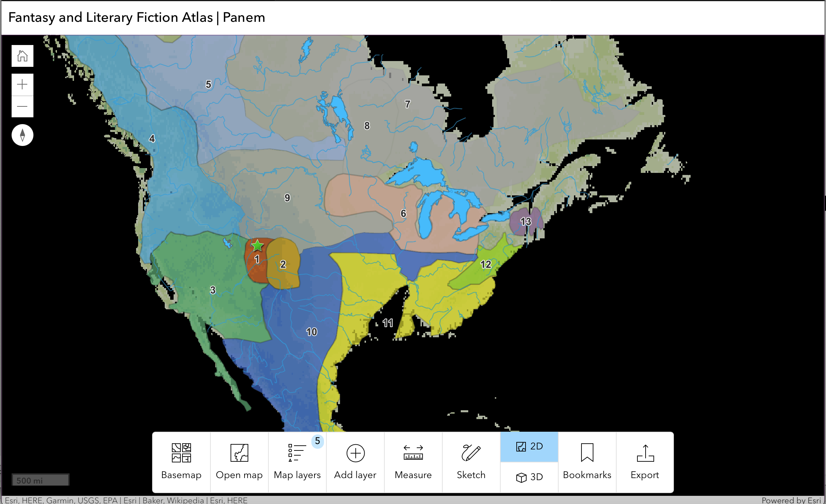Click the Add layer tool

click(x=355, y=462)
